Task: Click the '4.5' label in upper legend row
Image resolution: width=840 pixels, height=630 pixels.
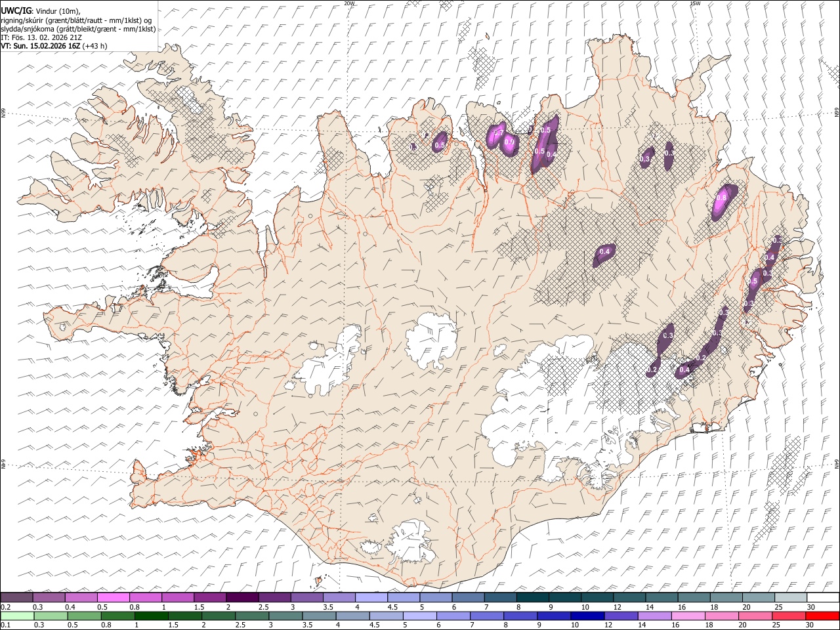Action: point(392,607)
